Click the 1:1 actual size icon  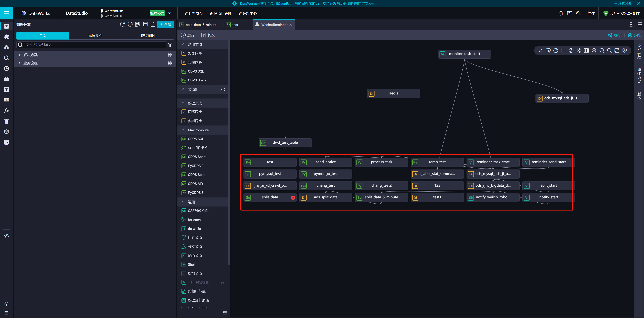(586, 50)
